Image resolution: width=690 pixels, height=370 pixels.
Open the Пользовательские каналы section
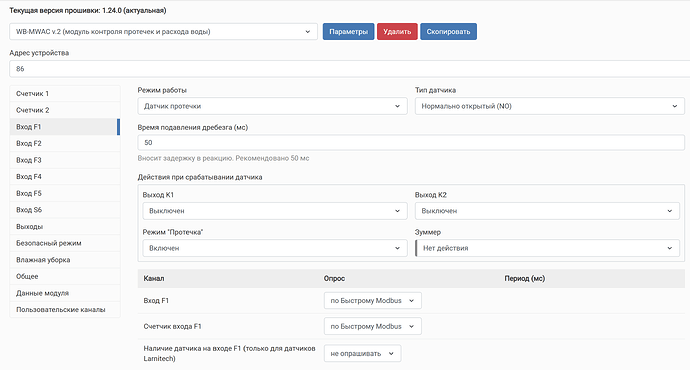(65, 310)
